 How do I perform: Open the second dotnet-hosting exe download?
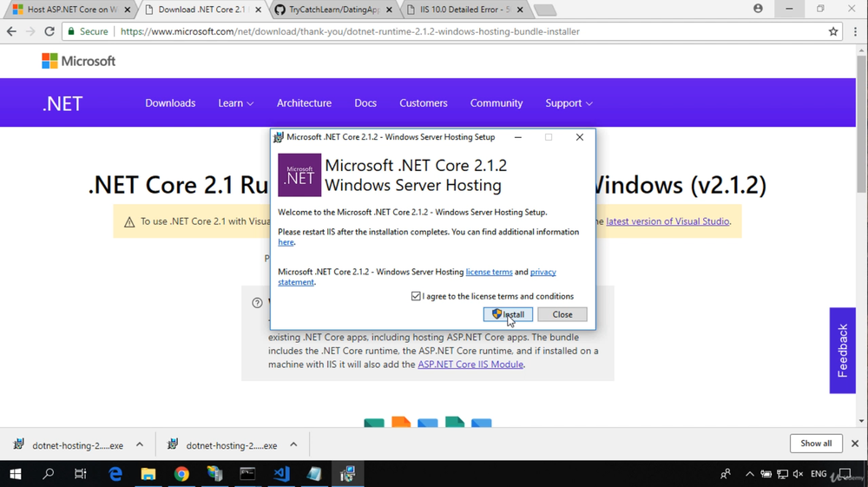[x=223, y=445]
